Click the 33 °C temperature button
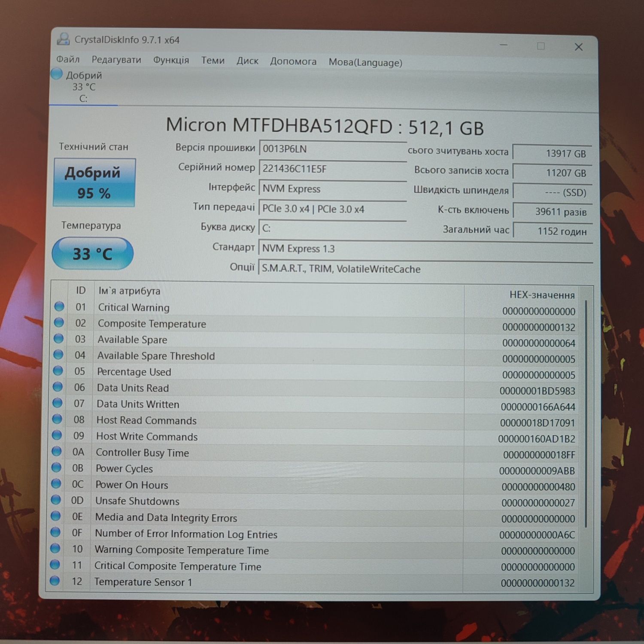This screenshot has width=644, height=644. (93, 254)
